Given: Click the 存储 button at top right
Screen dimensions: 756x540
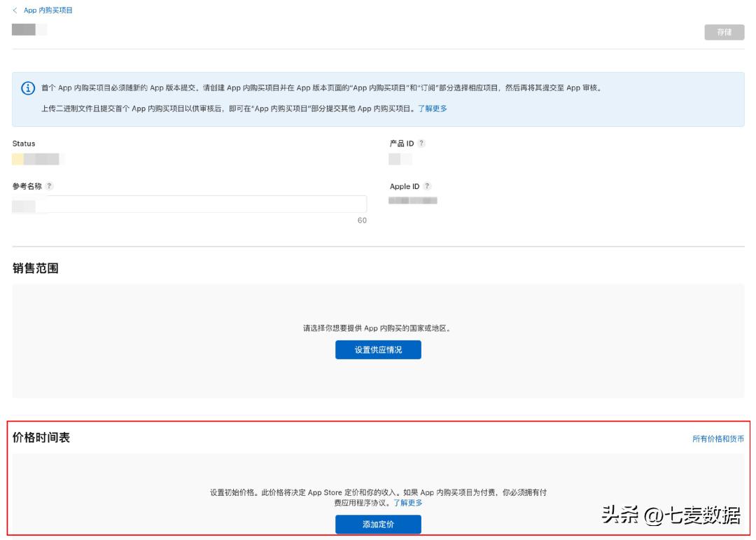Looking at the screenshot, I should pyautogui.click(x=725, y=32).
